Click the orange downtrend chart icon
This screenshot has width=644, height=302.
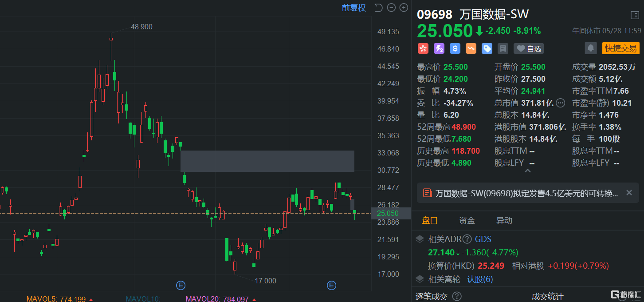(471, 48)
